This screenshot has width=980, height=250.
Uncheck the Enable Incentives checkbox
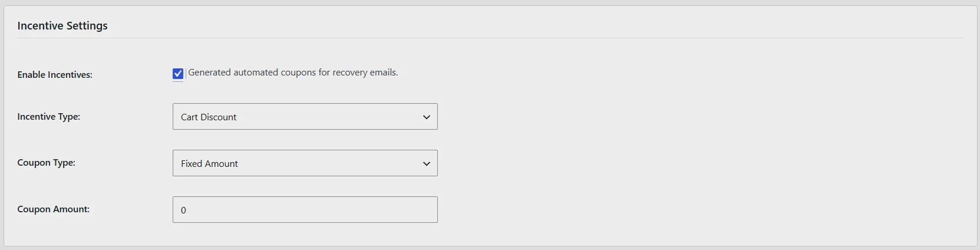pyautogui.click(x=178, y=74)
